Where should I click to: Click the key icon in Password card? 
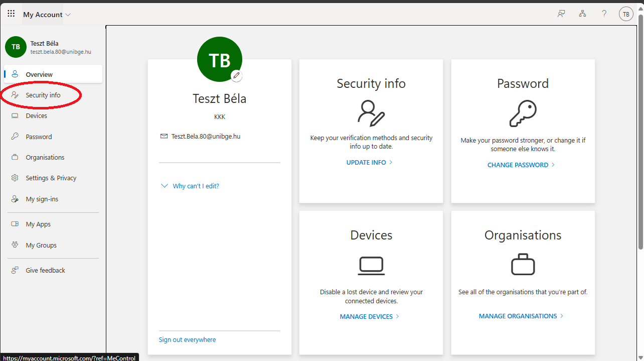click(523, 113)
